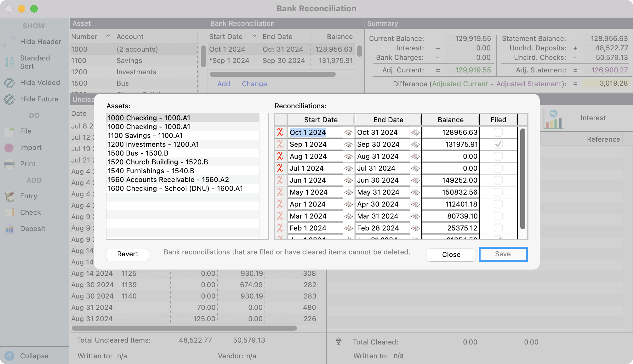The width and height of the screenshot is (633, 364).
Task: Click the Start Date column header
Action: (x=321, y=120)
